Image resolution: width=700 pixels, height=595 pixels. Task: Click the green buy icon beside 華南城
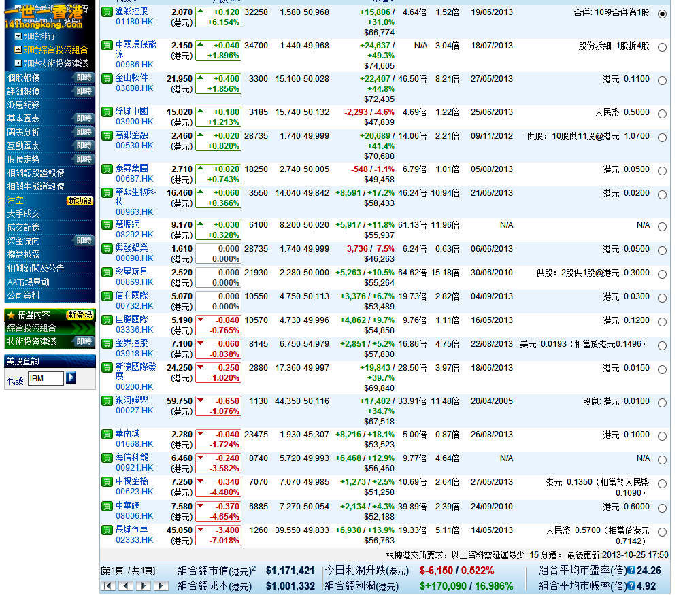point(107,434)
